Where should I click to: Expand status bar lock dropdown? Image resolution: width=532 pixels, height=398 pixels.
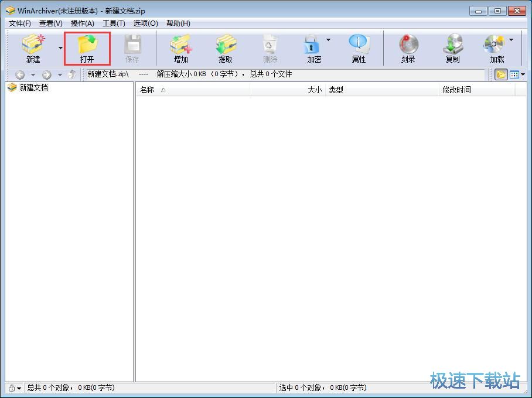tap(19, 388)
